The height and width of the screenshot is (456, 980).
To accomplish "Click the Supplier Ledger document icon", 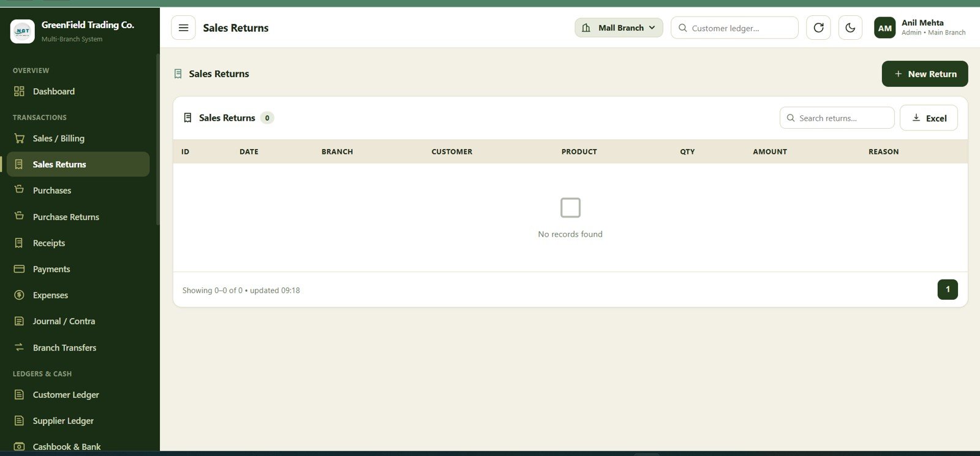I will click(19, 420).
